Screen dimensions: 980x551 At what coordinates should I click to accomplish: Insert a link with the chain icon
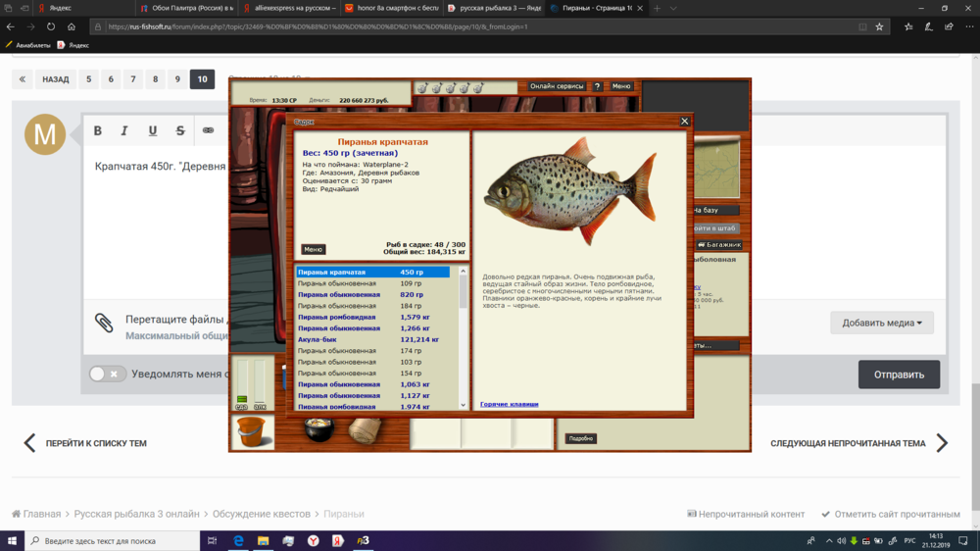[x=208, y=130]
